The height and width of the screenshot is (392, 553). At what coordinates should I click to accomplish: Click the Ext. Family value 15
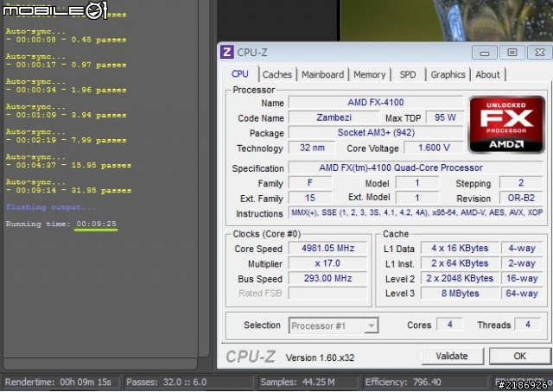[x=310, y=198]
